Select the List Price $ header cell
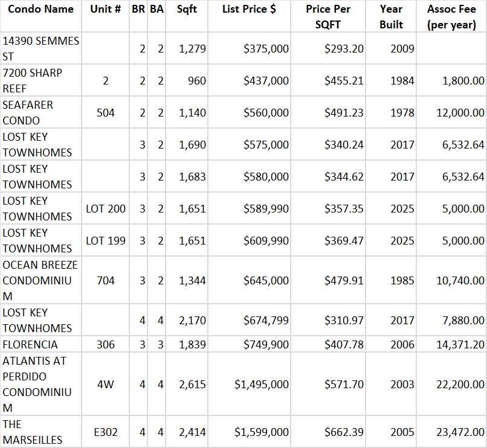Screen dimensions: 487x448 tap(249, 10)
